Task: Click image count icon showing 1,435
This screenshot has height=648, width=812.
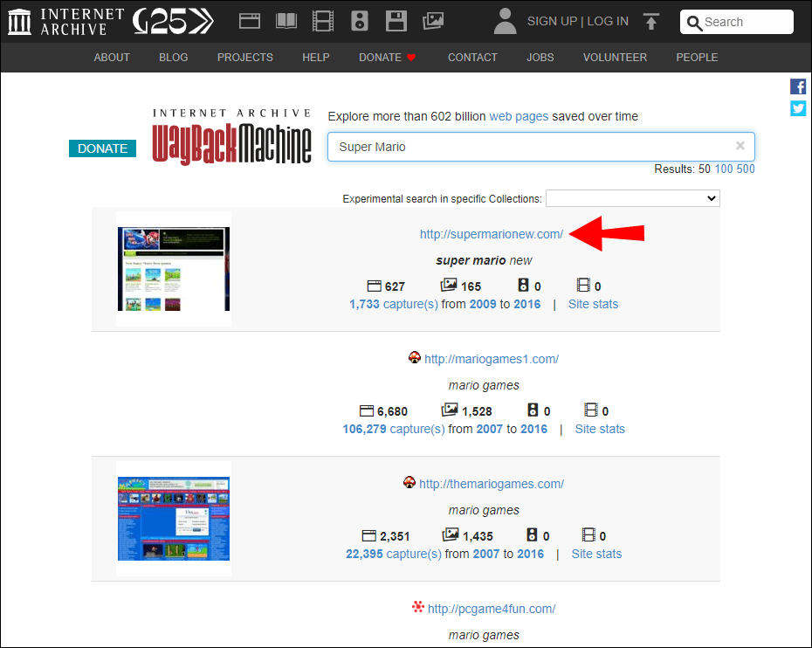Action: pos(451,534)
